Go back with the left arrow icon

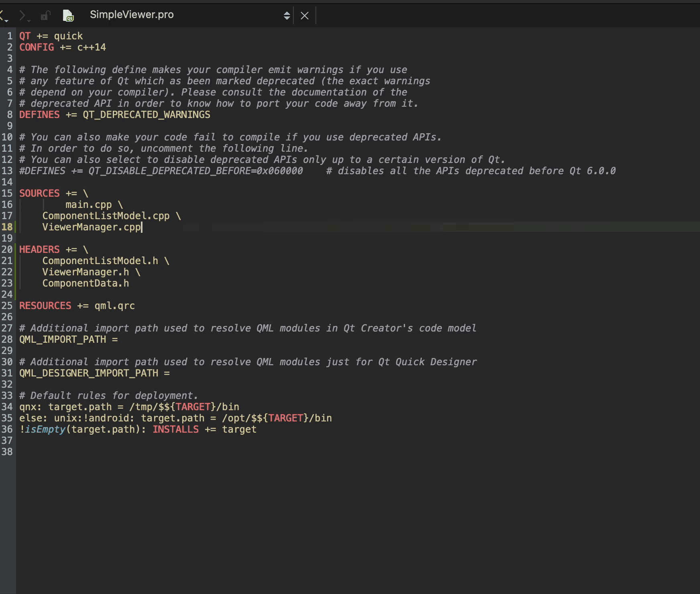3,16
